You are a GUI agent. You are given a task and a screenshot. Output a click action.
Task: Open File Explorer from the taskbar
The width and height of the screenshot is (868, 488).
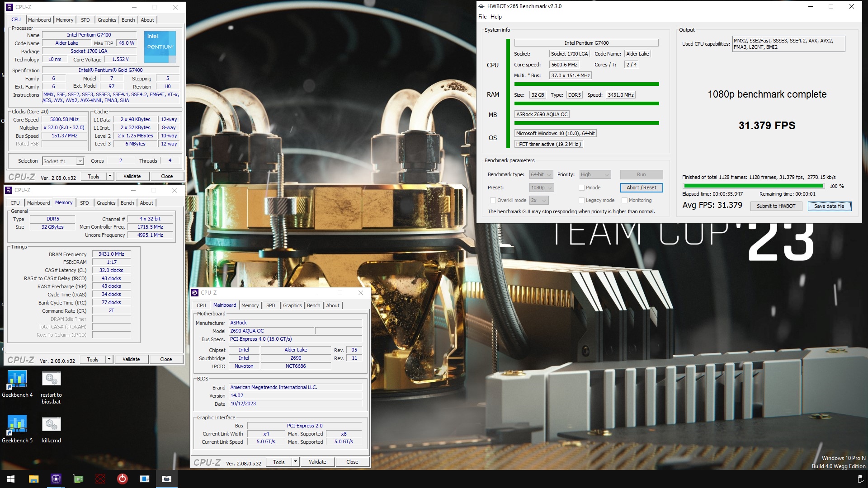(33, 479)
